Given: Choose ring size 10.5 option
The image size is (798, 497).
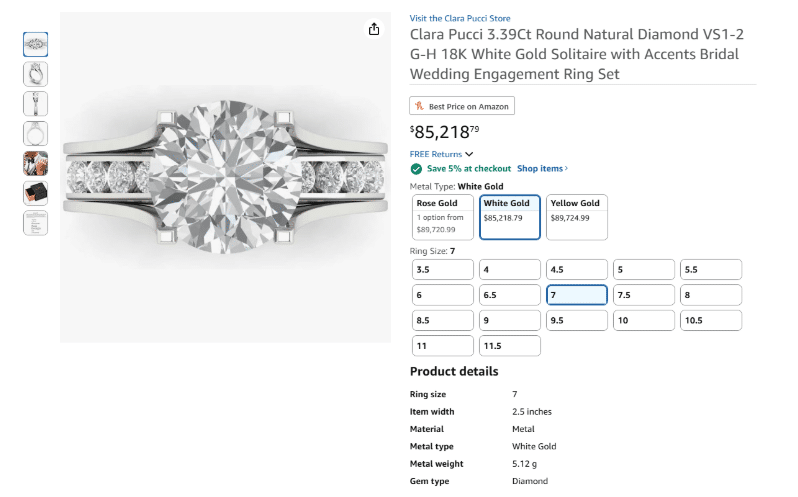Looking at the screenshot, I should 711,320.
